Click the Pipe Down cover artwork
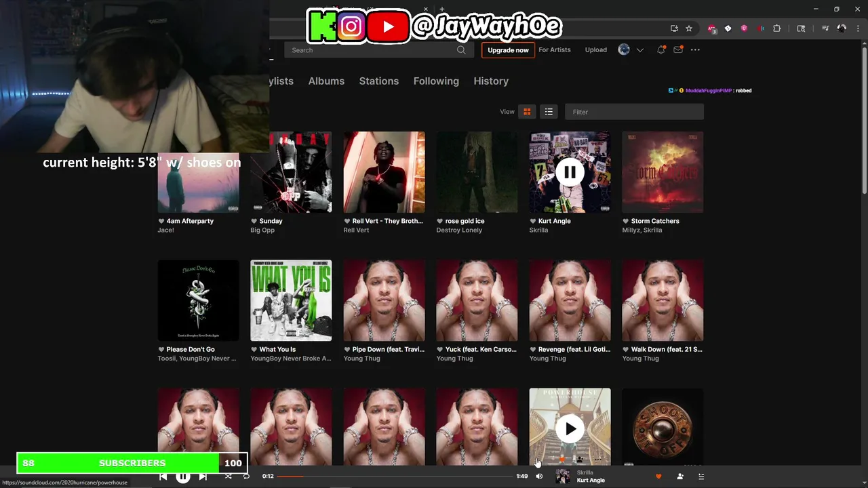 [384, 300]
